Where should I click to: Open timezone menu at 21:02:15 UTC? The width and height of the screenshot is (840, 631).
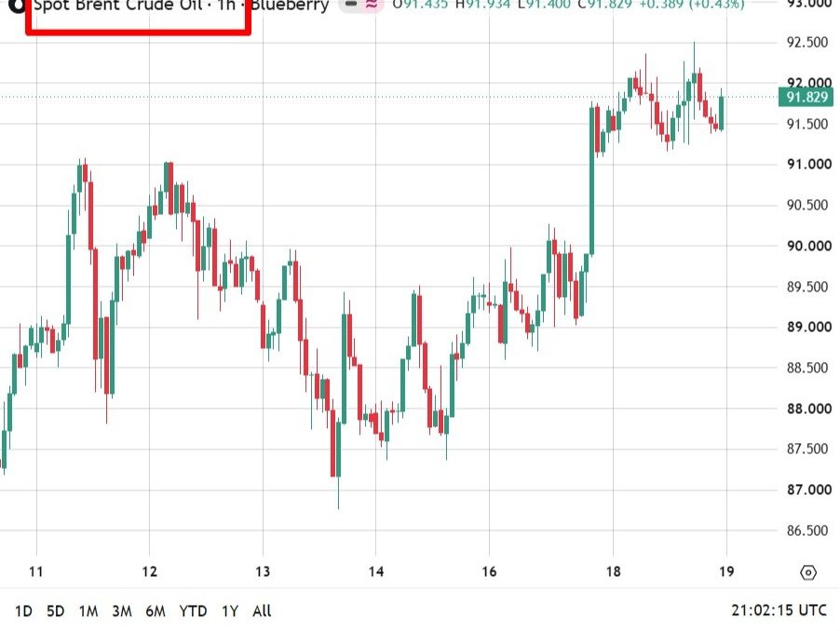779,611
